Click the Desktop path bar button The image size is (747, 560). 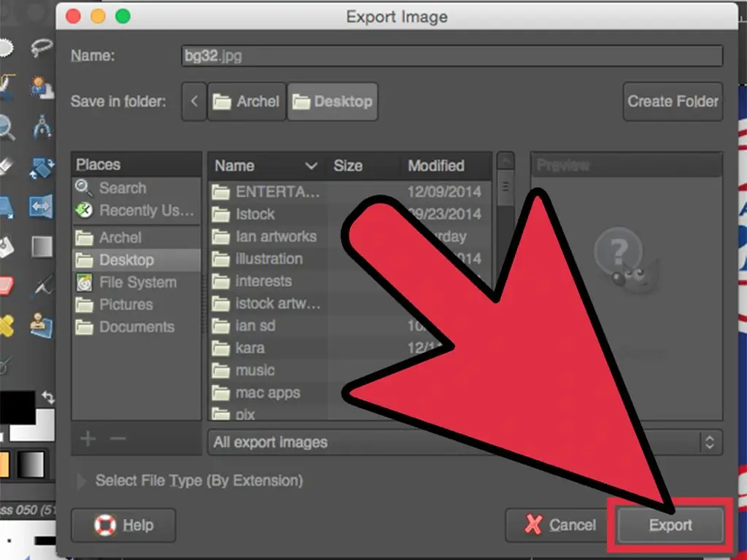click(x=333, y=101)
